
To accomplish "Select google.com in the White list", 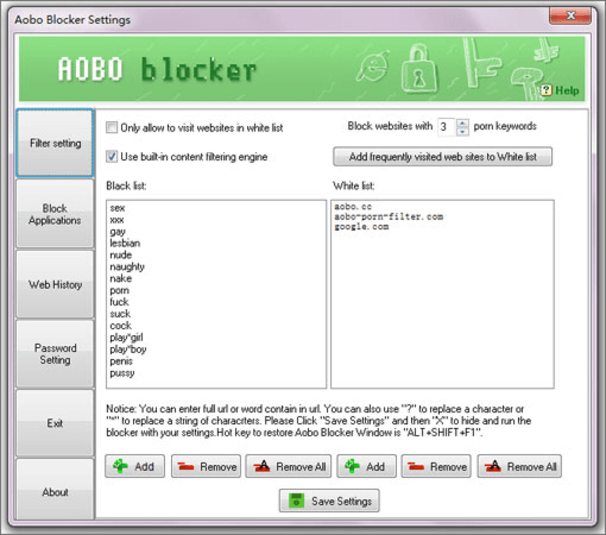I will point(363,226).
